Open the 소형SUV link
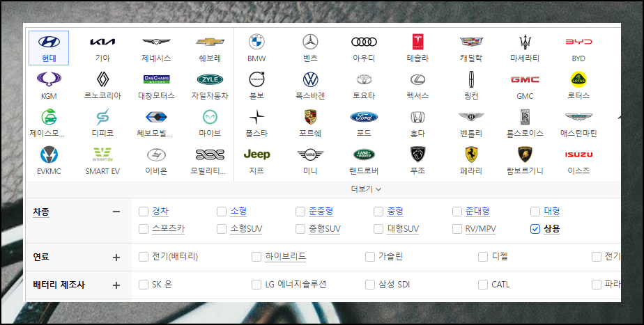 tap(246, 229)
